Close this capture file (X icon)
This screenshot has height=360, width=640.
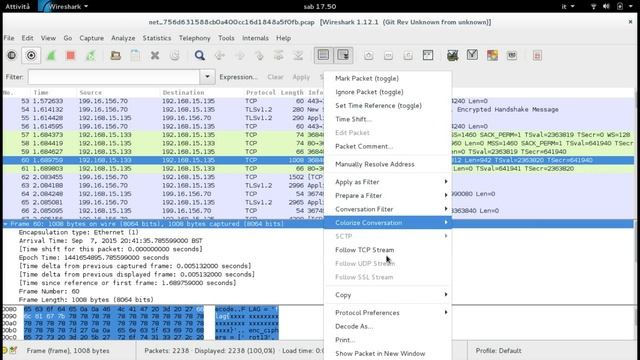pos(155,55)
